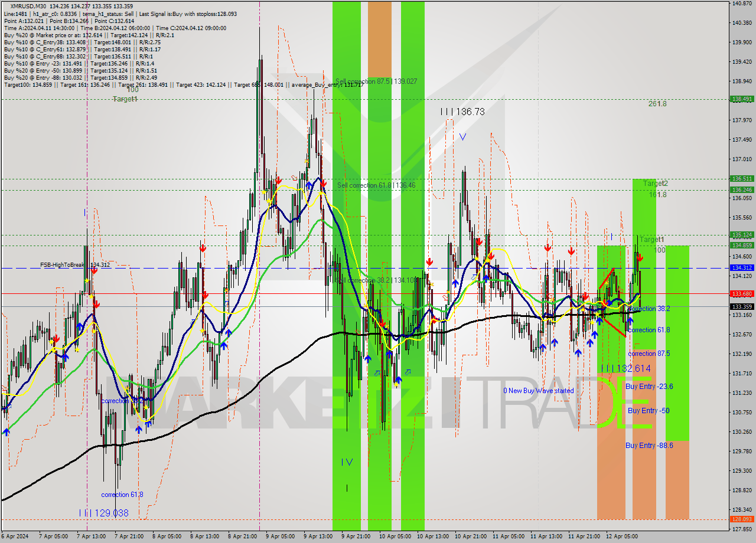Click the 'FSB-HighToBreak | 134.312' label

[75, 265]
